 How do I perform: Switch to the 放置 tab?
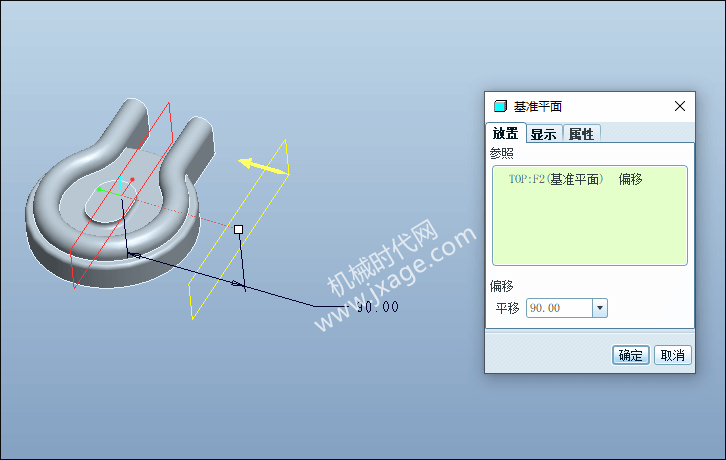505,133
